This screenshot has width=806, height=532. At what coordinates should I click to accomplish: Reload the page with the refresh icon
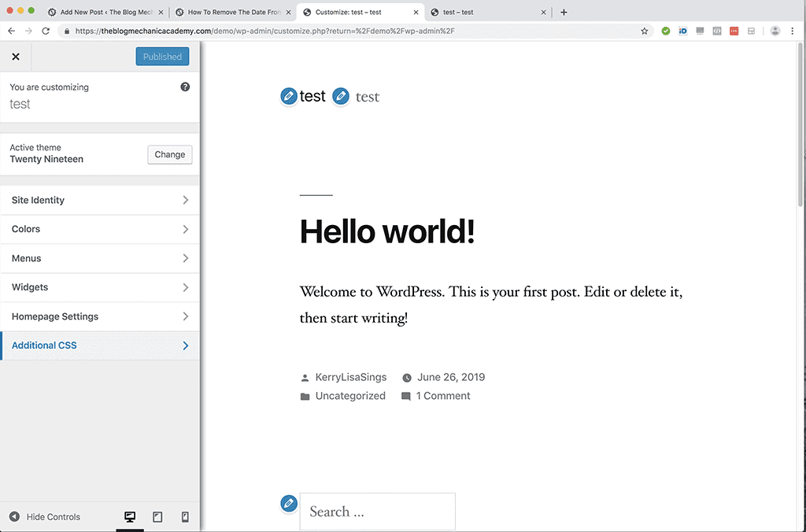pyautogui.click(x=46, y=31)
